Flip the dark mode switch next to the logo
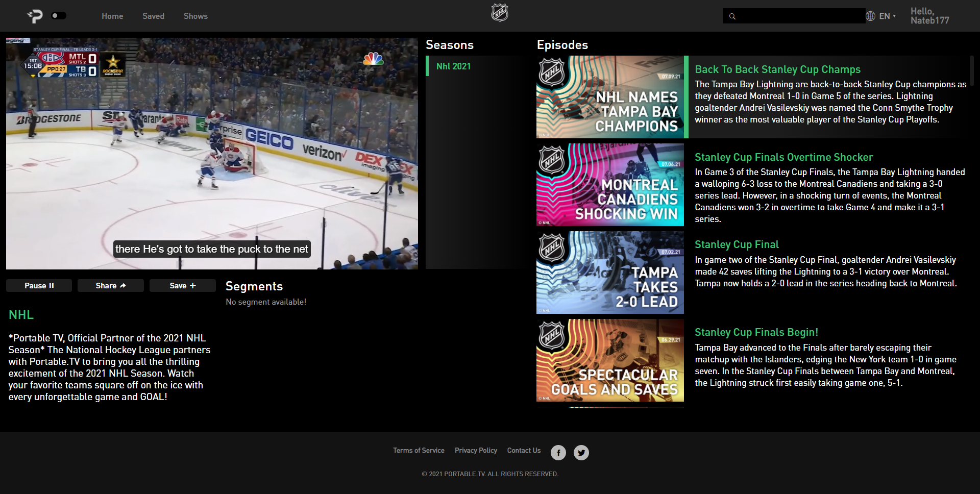980x494 pixels. (x=59, y=15)
